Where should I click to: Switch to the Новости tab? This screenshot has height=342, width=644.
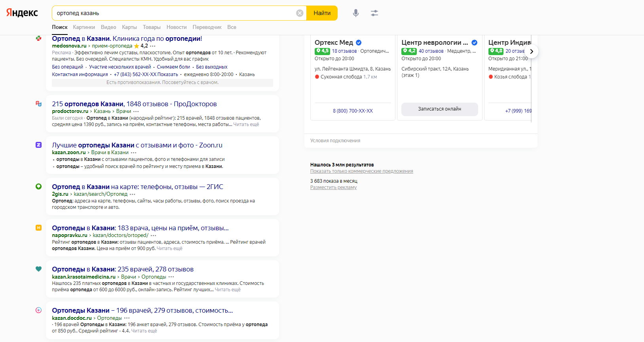(x=177, y=27)
